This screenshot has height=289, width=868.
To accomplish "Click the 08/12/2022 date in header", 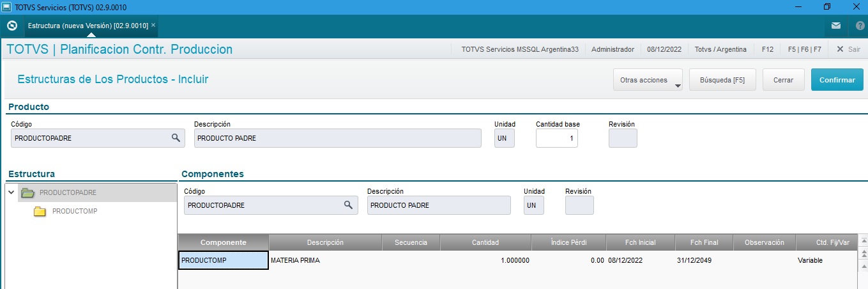I will (x=664, y=49).
